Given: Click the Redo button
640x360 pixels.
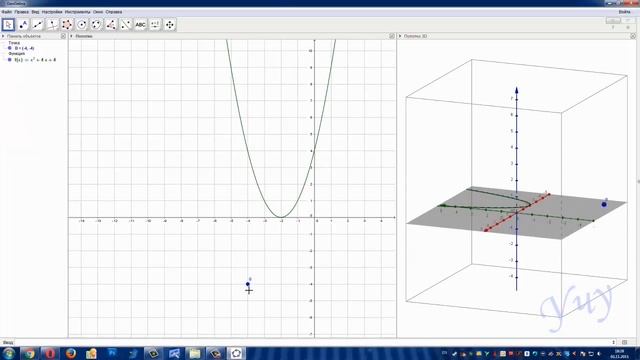Looking at the screenshot, I should point(628,20).
